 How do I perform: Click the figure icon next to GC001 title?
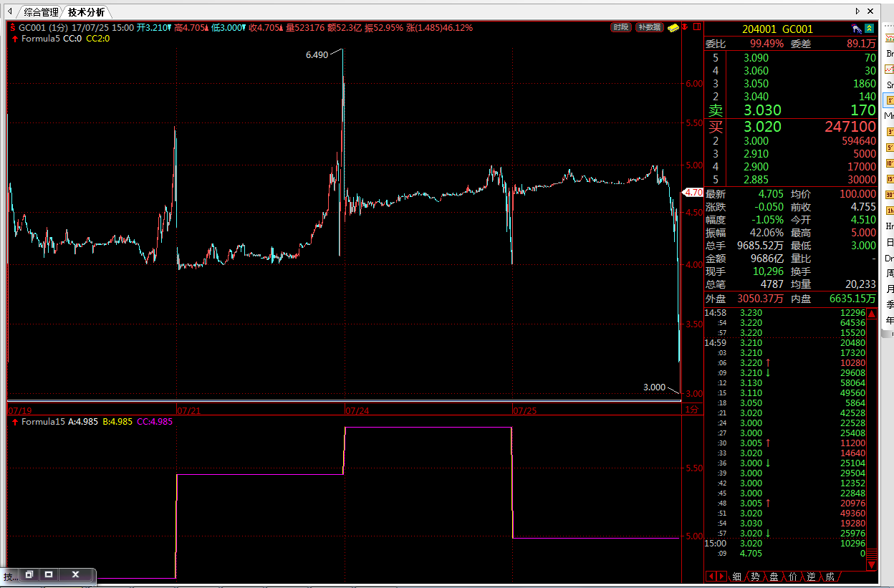pos(856,29)
